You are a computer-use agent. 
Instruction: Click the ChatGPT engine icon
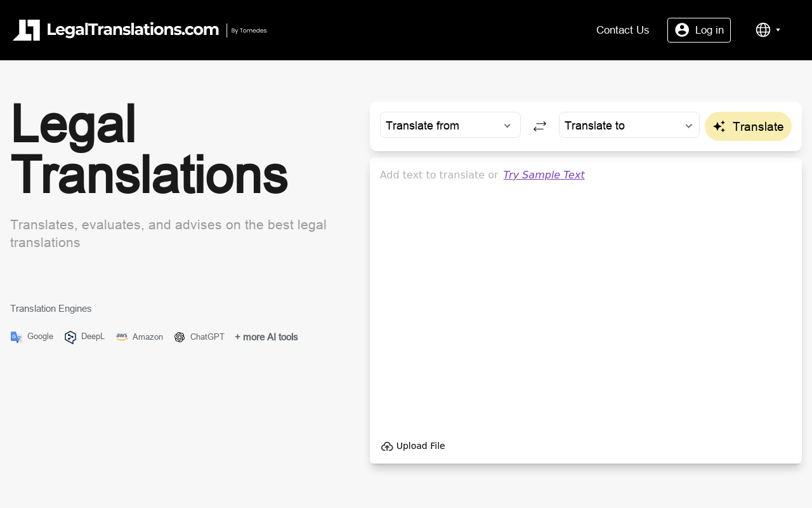[x=180, y=337]
